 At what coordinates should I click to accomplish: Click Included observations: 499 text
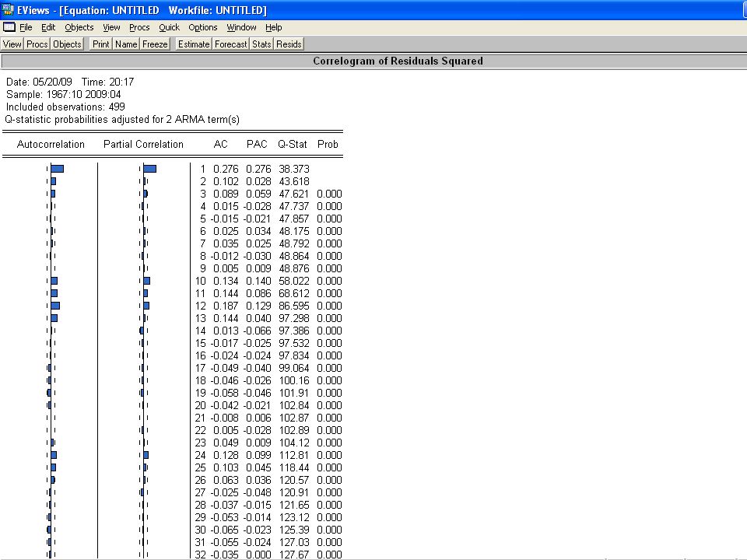pos(65,107)
